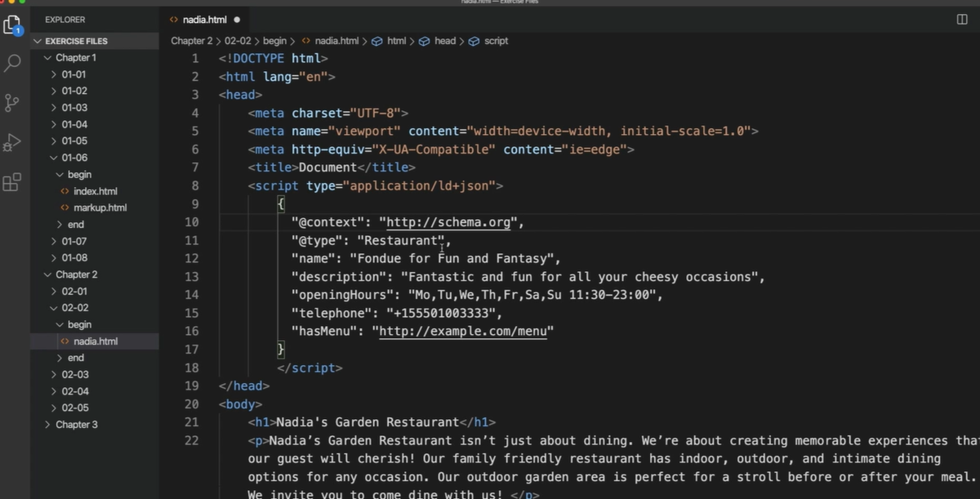Split the editor to the right
This screenshot has height=499, width=980.
(x=962, y=19)
